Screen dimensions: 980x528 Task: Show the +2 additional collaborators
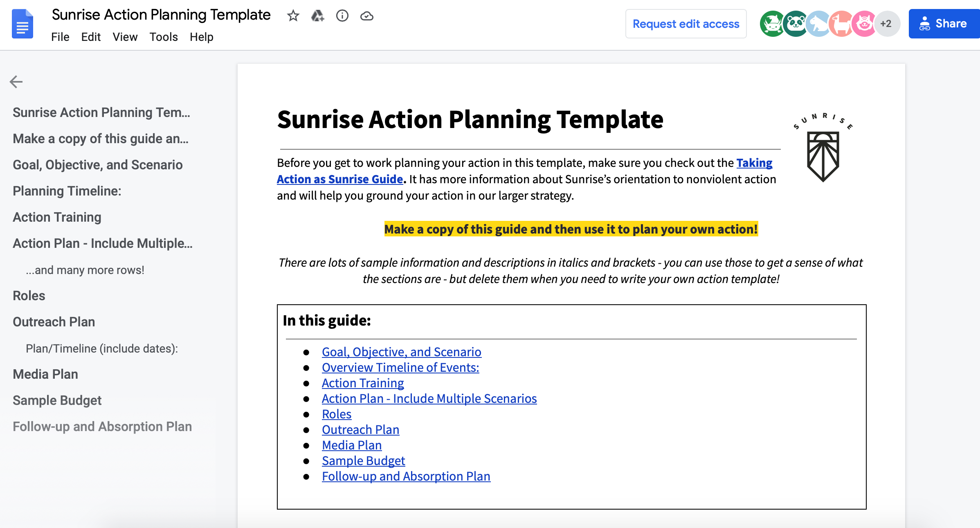[887, 24]
